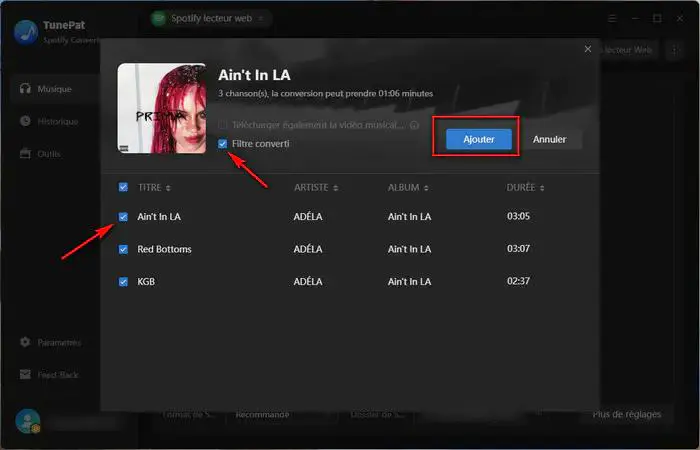Expand the Spotify lecteur web source dropdown

(261, 18)
